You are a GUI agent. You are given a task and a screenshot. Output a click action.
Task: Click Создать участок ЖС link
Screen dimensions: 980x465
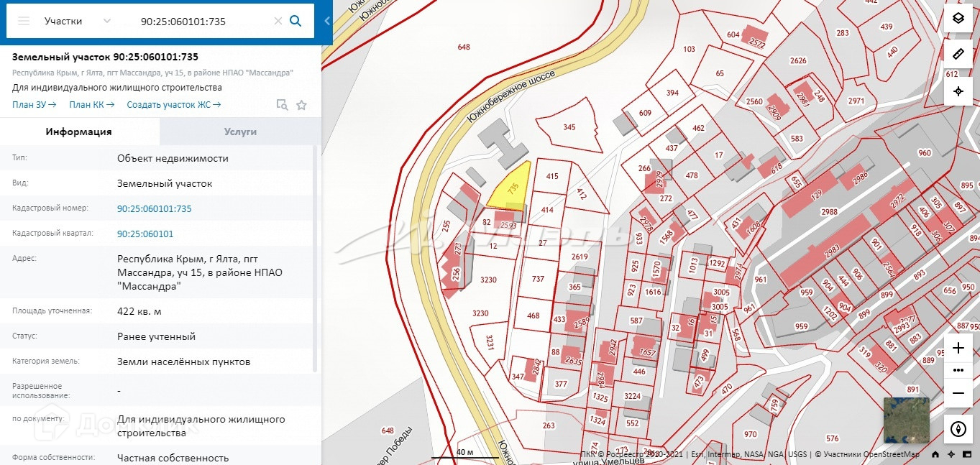pyautogui.click(x=173, y=104)
